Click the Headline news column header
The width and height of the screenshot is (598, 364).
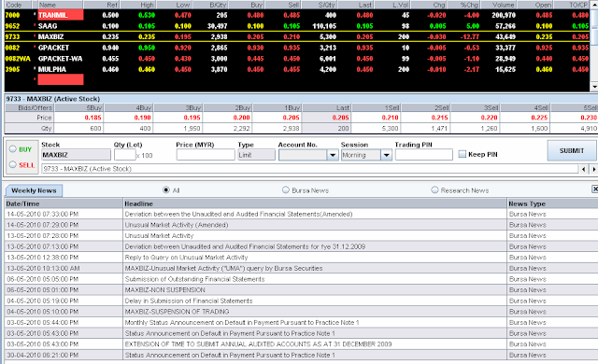coord(315,203)
